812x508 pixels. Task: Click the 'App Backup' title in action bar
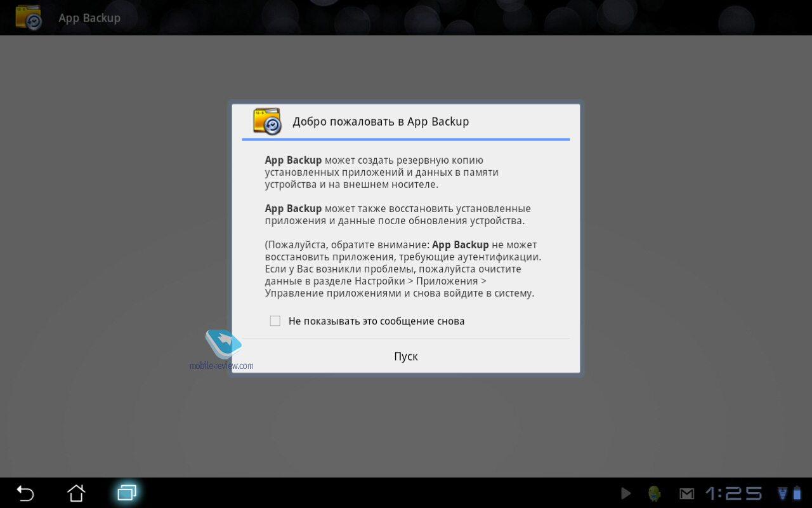89,18
